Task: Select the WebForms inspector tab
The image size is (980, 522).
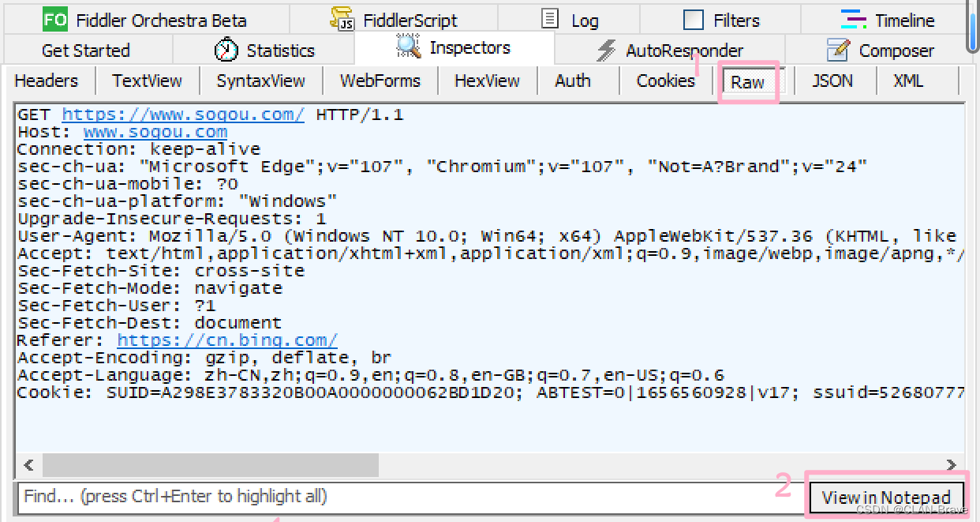Action: tap(380, 81)
